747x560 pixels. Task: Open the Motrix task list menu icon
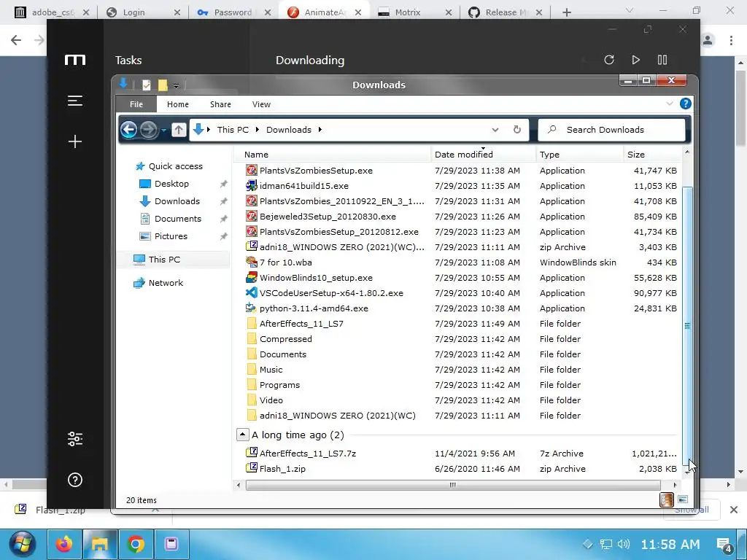click(75, 101)
